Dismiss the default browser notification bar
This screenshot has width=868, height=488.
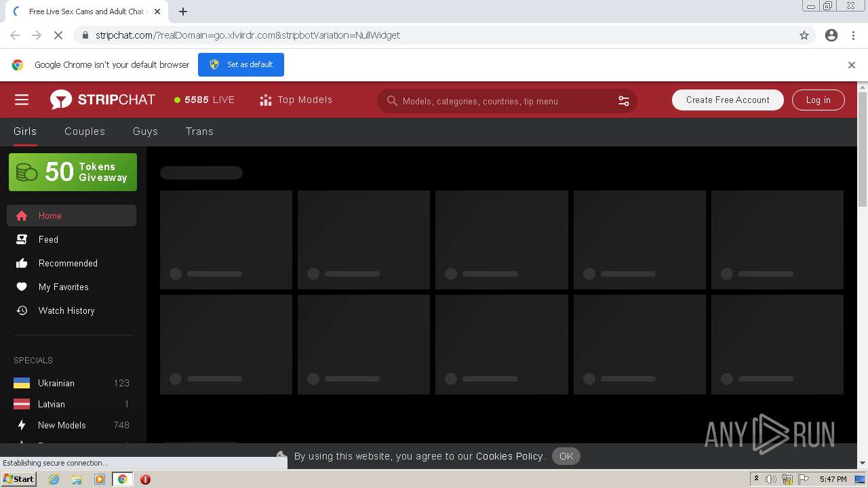(x=852, y=65)
